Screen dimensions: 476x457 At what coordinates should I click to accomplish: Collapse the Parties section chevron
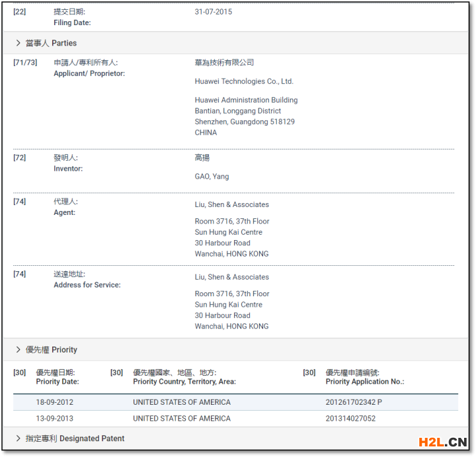pos(18,43)
